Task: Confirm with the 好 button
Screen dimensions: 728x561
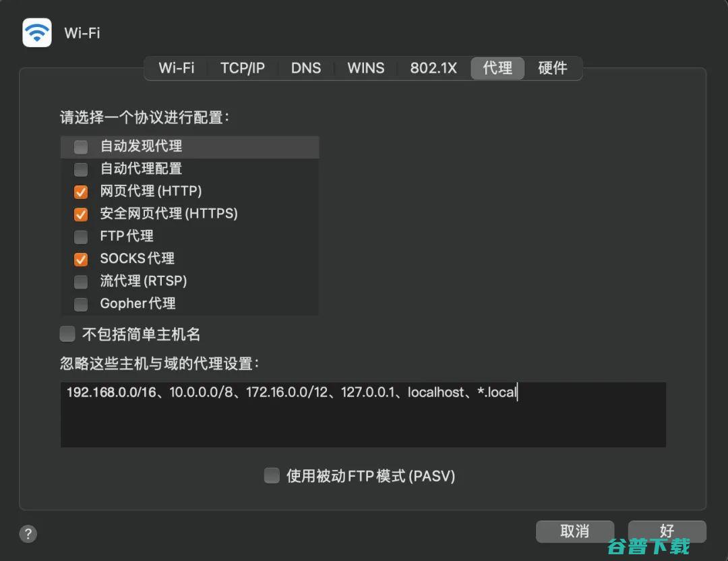Action: pos(667,531)
